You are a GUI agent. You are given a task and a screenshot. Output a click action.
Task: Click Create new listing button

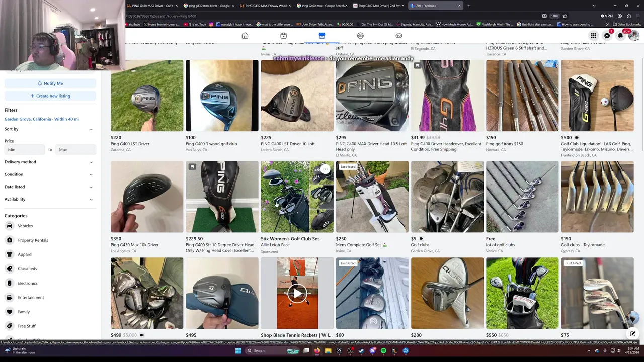(50, 96)
